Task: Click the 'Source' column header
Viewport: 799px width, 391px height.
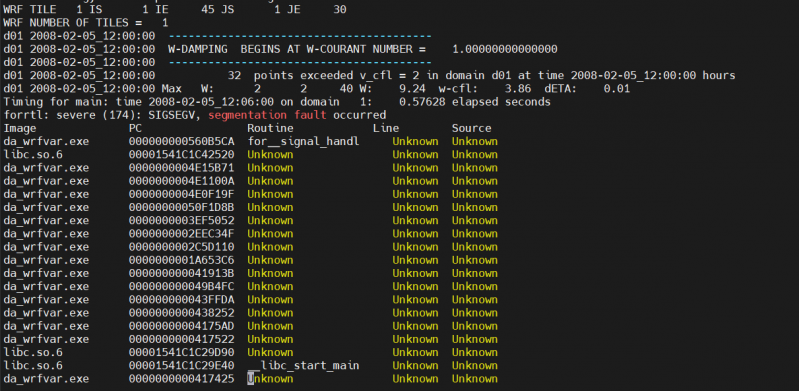Action: point(472,128)
